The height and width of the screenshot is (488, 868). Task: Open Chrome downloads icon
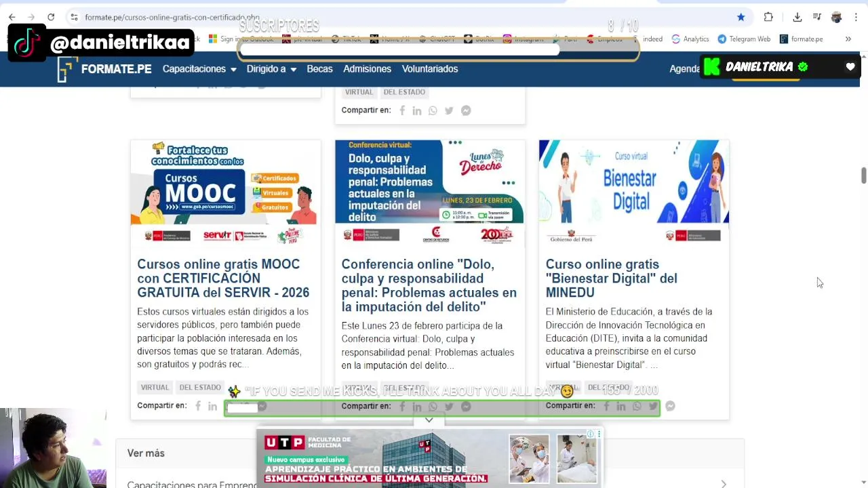[797, 17]
